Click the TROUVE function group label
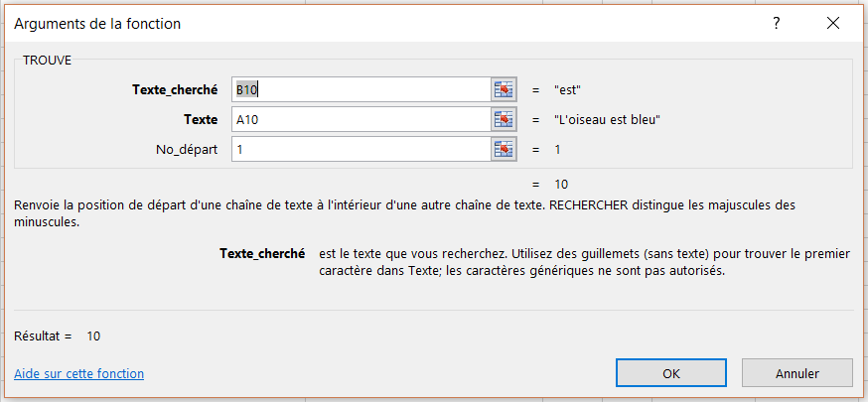Viewport: 868px width, 402px height. (x=47, y=60)
